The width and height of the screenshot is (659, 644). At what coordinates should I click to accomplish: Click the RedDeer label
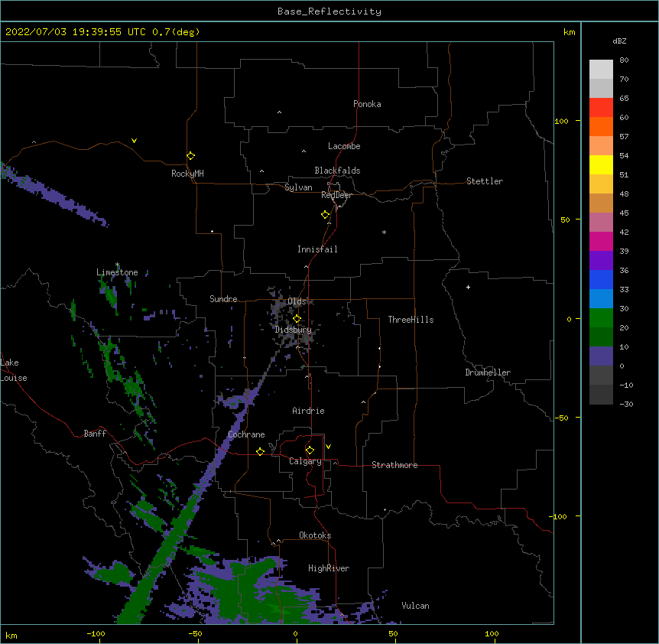click(336, 195)
